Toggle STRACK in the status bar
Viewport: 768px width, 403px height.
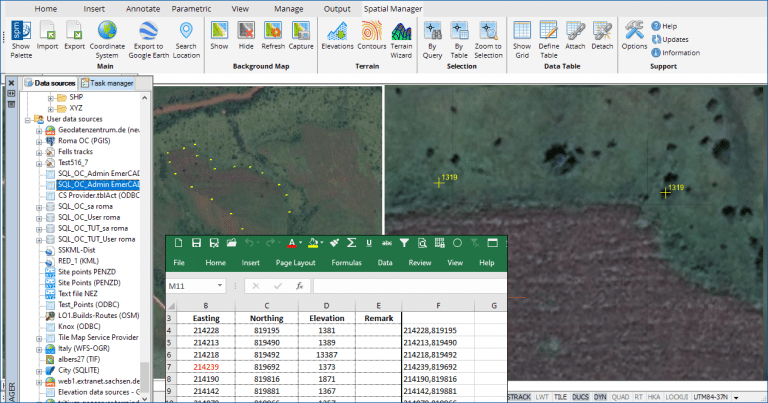click(519, 397)
